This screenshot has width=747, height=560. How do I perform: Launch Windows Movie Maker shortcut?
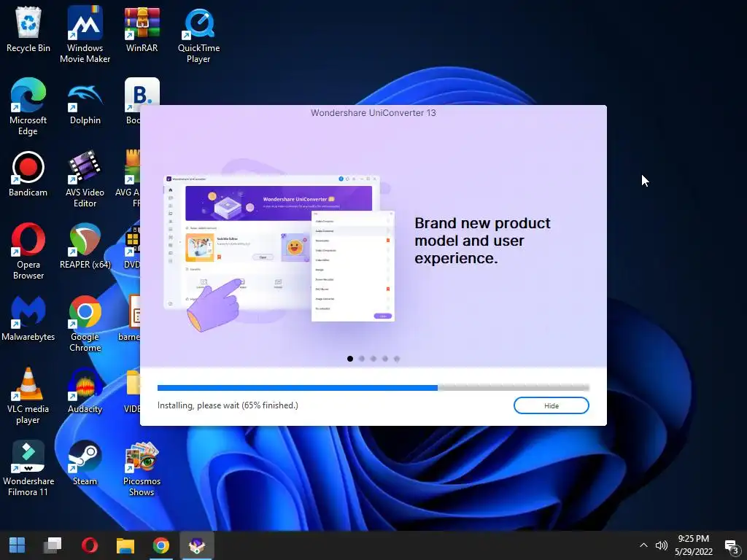(85, 34)
